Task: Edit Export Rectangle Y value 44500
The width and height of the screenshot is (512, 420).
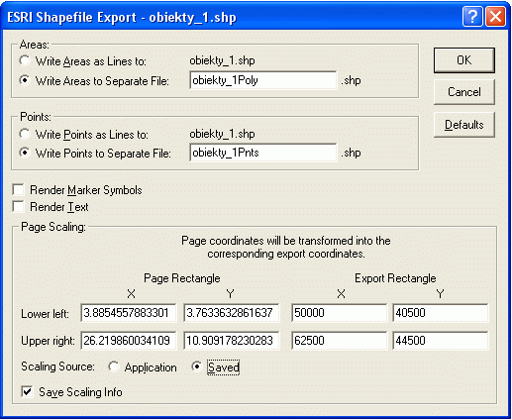Action: pos(440,341)
